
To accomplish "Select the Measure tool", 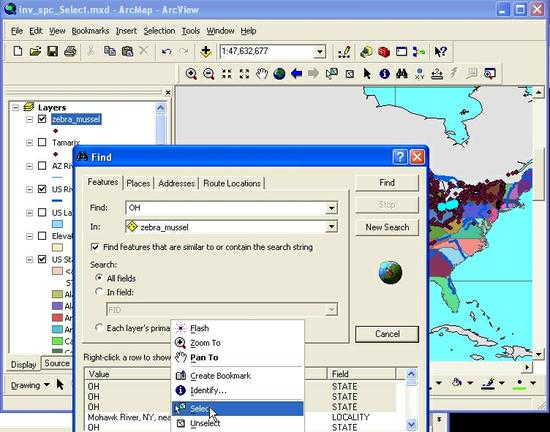I will 437,74.
